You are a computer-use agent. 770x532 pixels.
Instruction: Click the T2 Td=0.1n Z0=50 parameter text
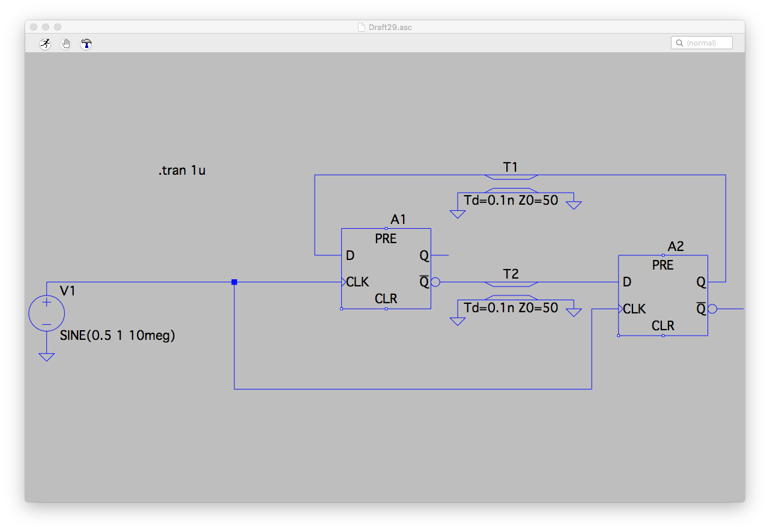[511, 308]
